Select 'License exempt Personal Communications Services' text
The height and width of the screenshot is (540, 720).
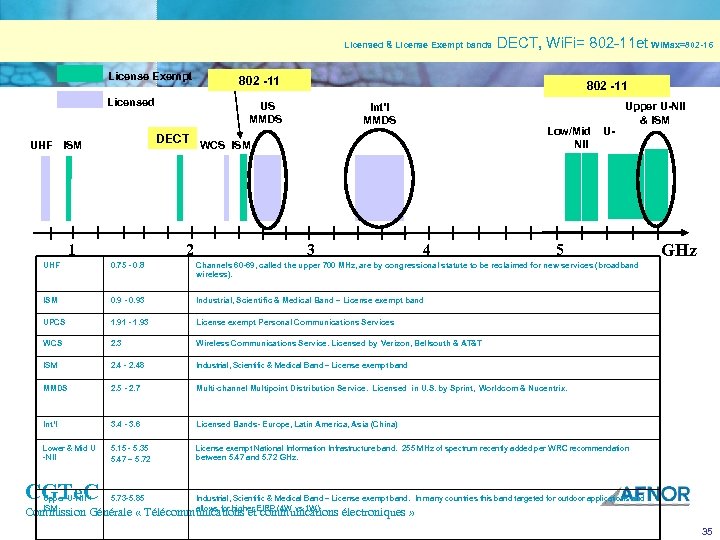point(295,322)
